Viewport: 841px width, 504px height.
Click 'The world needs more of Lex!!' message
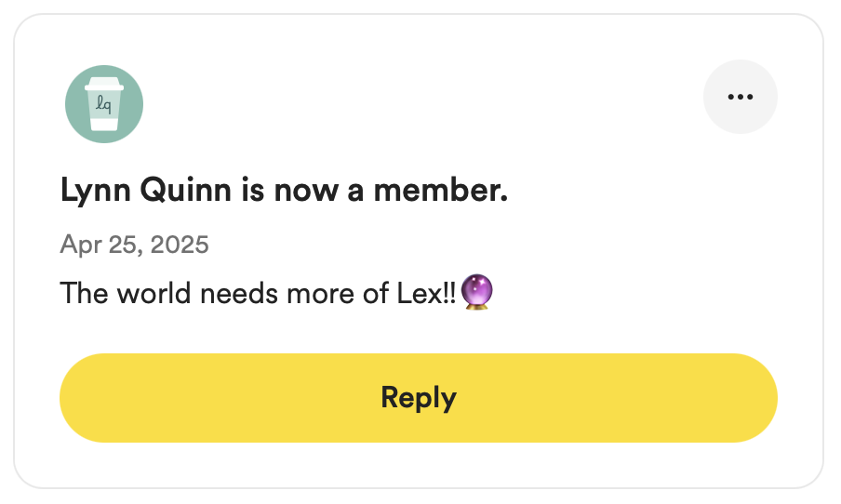click(258, 293)
